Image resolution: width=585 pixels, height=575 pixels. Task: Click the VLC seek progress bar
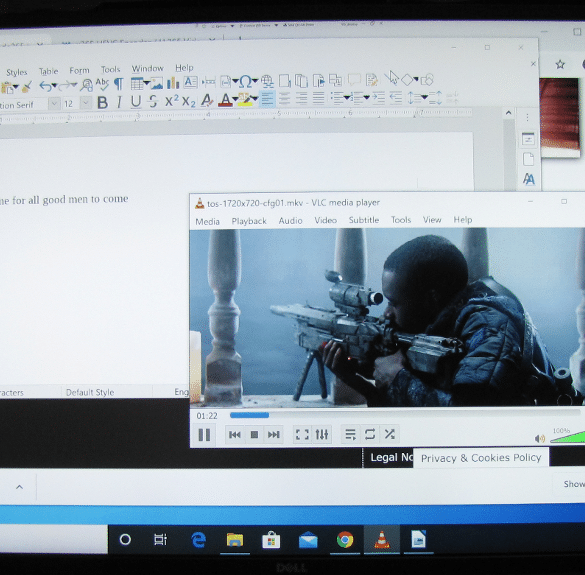point(406,415)
